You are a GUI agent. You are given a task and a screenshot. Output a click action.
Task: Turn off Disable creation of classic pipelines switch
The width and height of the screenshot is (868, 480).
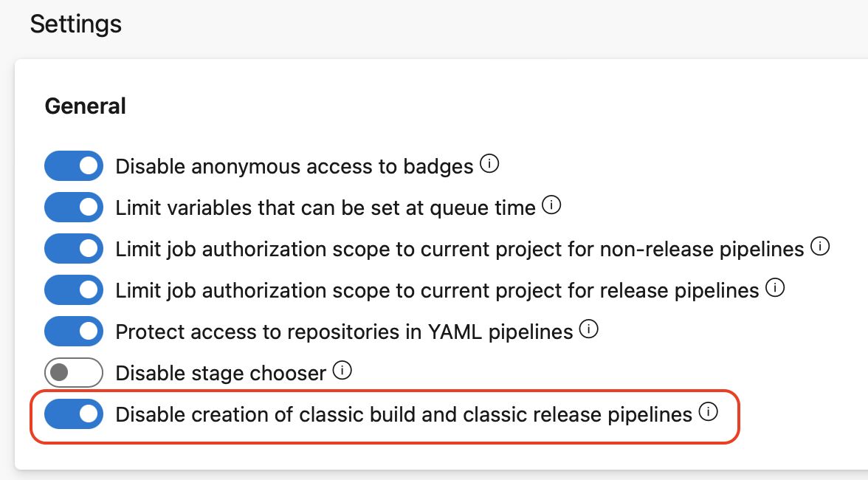74,414
